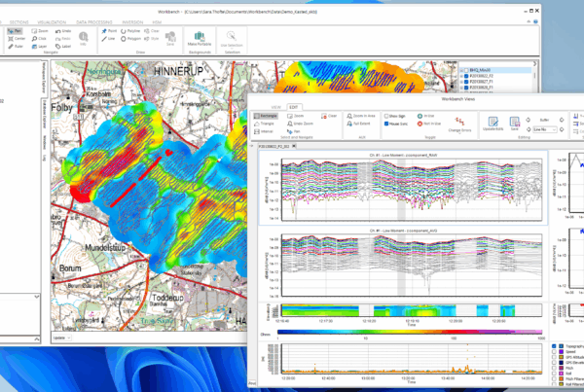Viewport: 584px width, 392px height.
Task: Open the INVERSION ribbon tab
Action: [x=132, y=22]
